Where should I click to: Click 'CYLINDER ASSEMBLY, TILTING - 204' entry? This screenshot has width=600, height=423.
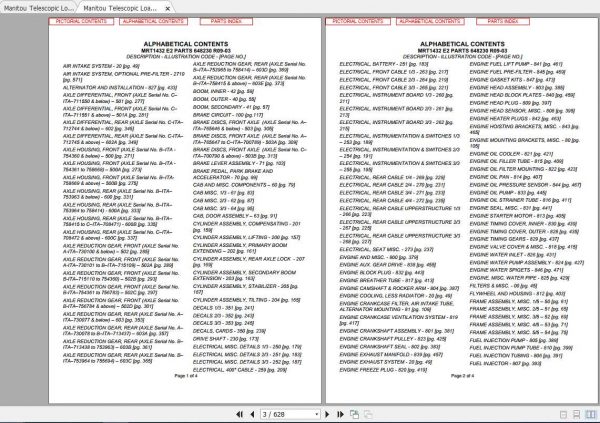(x=246, y=300)
